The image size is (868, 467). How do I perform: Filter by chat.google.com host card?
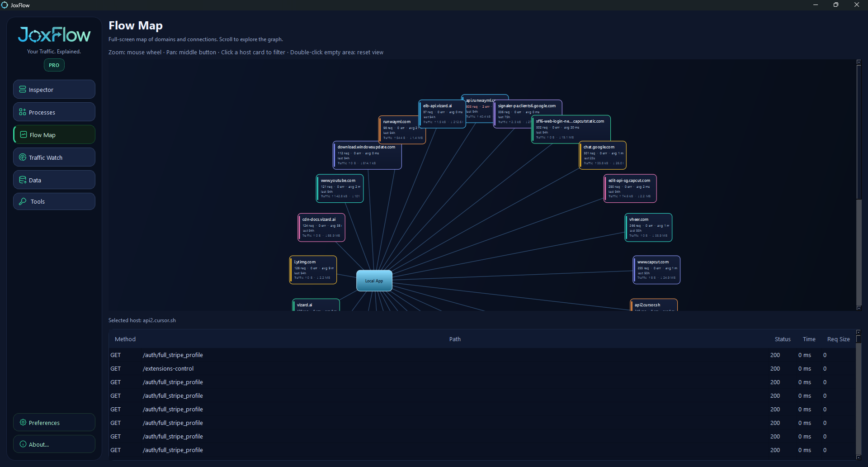click(603, 155)
